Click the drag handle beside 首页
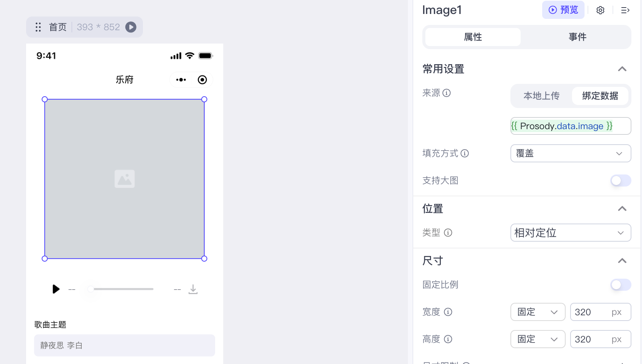Screen dimensions: 642x364 tap(38, 27)
